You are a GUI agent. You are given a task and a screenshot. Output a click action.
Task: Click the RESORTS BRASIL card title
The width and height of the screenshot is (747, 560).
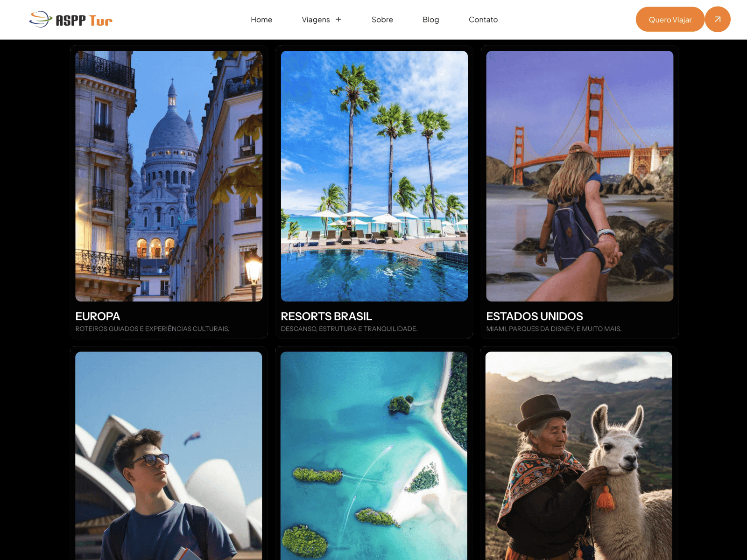pyautogui.click(x=326, y=316)
